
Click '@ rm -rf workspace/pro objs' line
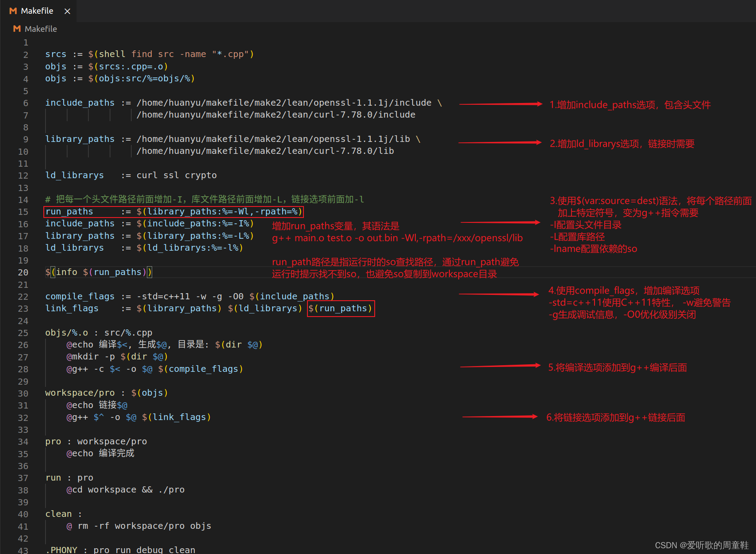139,526
